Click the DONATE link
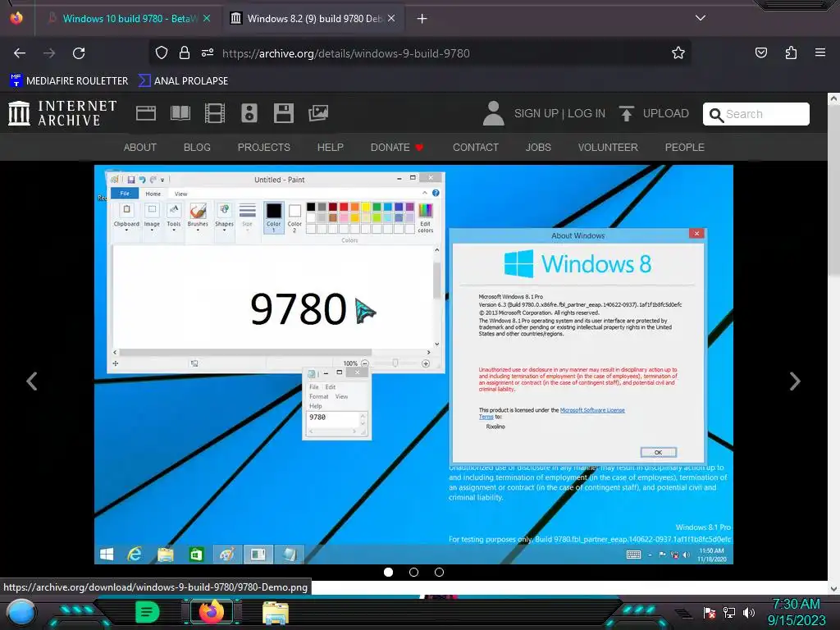Viewport: 840px width, 630px height. 397,148
